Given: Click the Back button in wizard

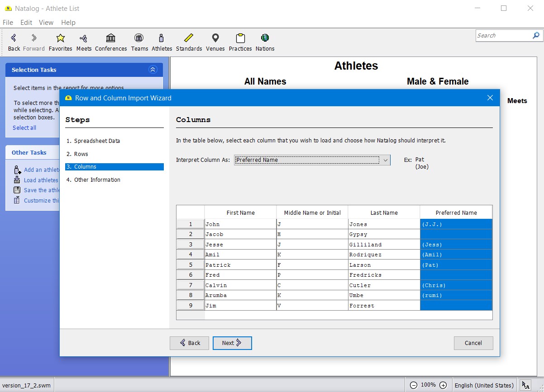Looking at the screenshot, I should [189, 343].
